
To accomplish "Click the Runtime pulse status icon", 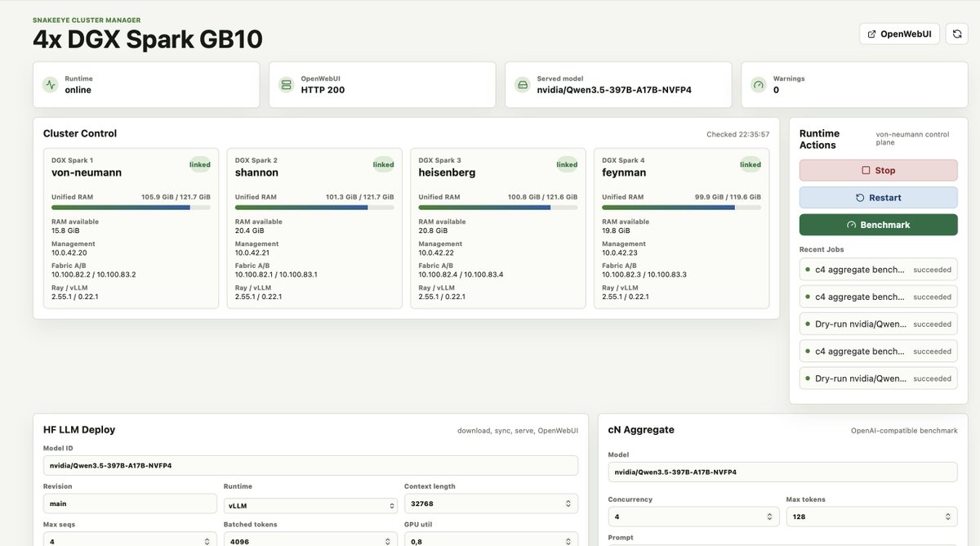I will click(x=51, y=84).
